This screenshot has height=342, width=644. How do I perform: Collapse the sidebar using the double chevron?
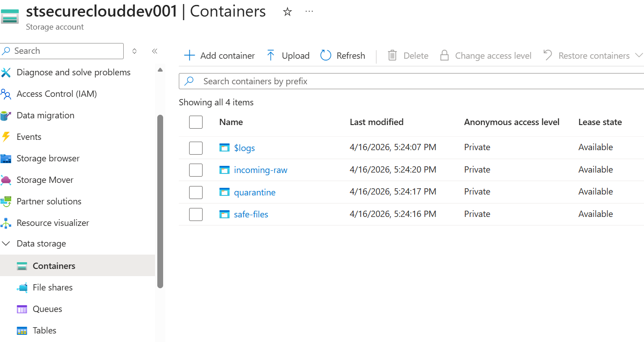pyautogui.click(x=155, y=51)
